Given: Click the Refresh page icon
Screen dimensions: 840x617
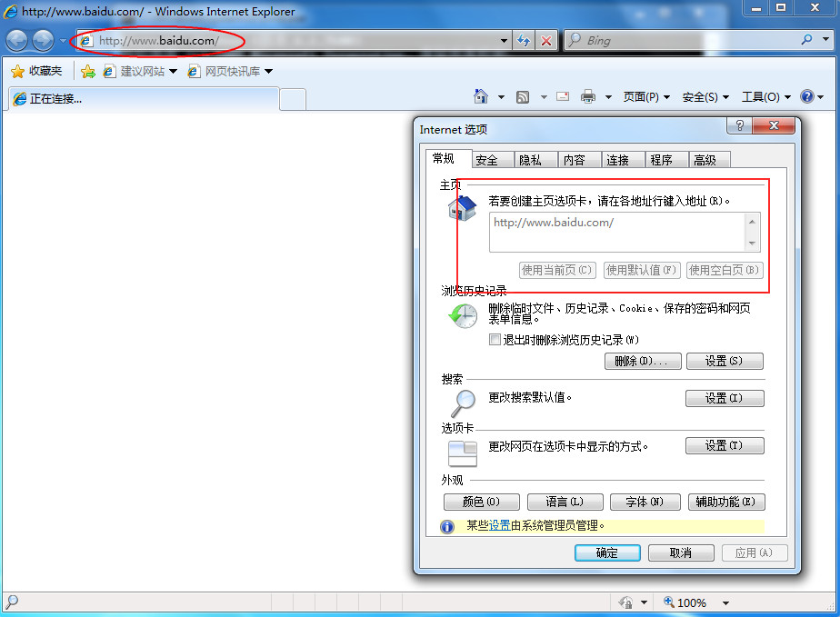Looking at the screenshot, I should [x=524, y=41].
